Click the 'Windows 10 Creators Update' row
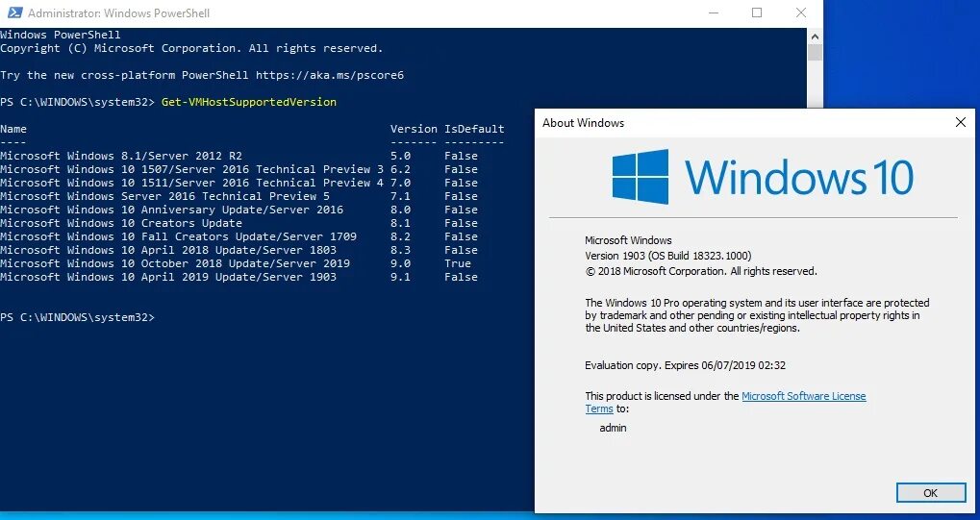 pyautogui.click(x=239, y=223)
